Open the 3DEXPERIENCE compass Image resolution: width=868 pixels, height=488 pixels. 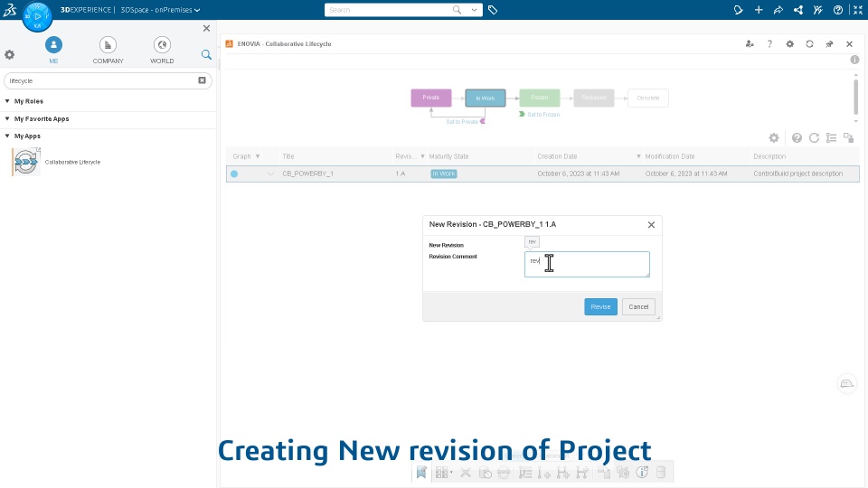click(38, 16)
